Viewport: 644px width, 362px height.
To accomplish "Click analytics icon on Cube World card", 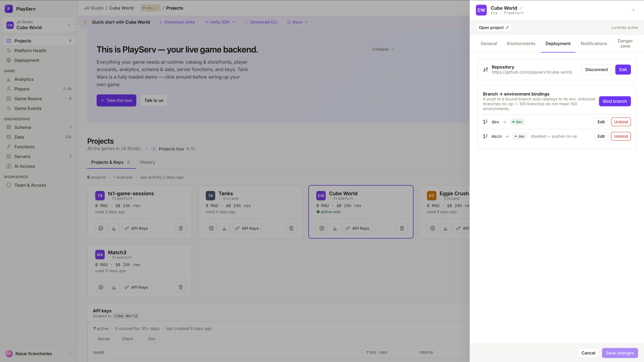I will [x=335, y=228].
